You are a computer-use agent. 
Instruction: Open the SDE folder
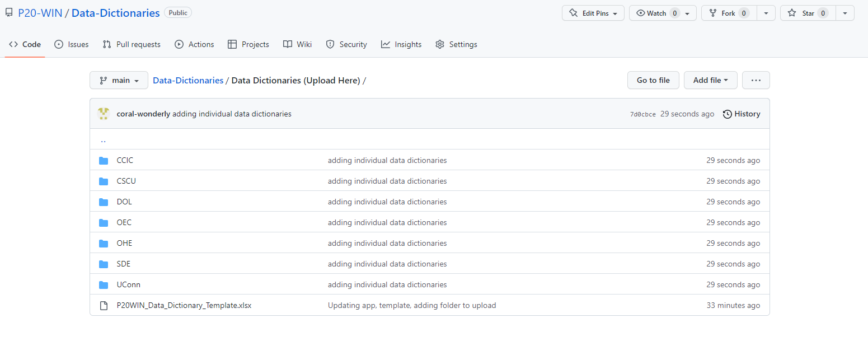click(x=124, y=264)
